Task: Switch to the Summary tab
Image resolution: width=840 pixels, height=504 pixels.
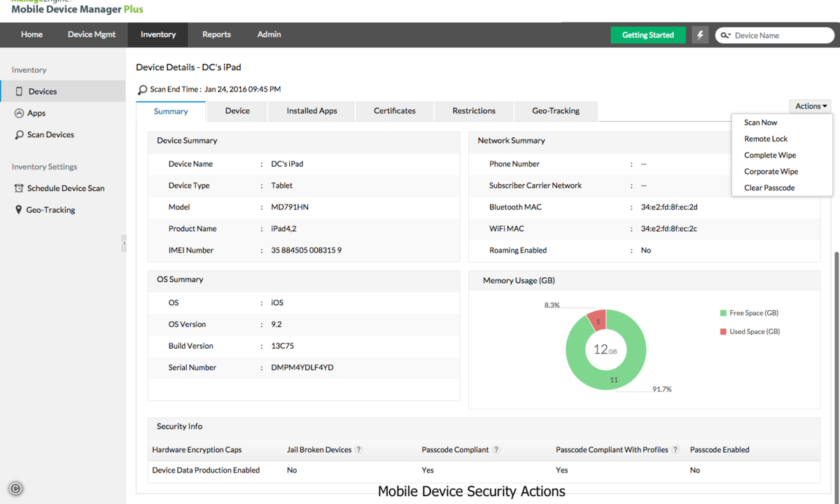Action: pyautogui.click(x=171, y=111)
